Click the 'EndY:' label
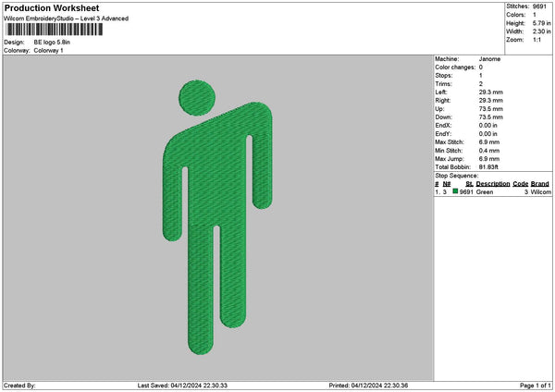 pyautogui.click(x=444, y=134)
